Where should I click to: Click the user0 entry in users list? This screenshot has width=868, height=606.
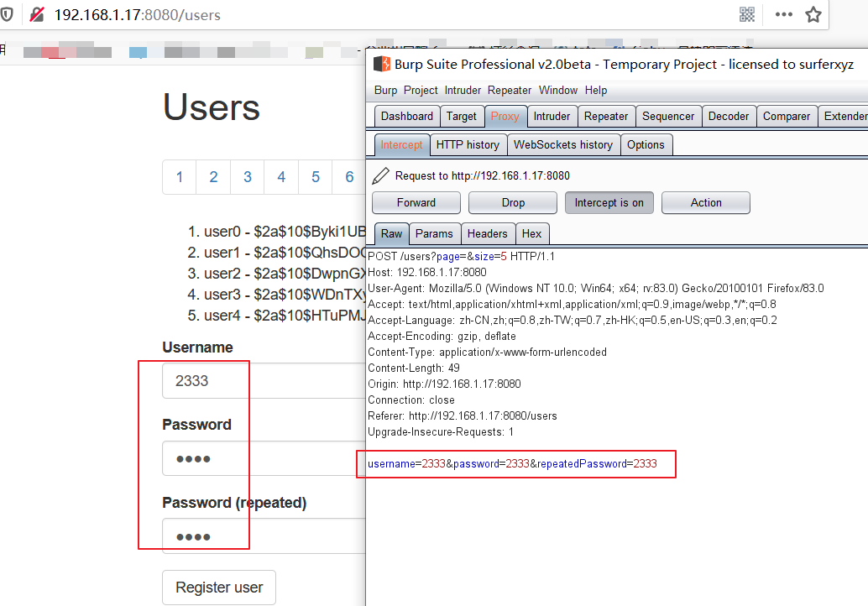[285, 232]
